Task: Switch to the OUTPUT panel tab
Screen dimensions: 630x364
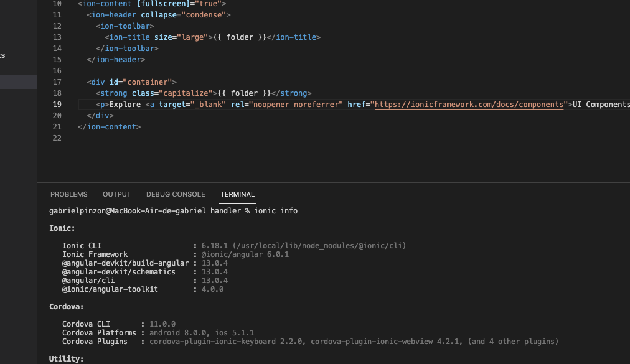Action: pos(116,194)
